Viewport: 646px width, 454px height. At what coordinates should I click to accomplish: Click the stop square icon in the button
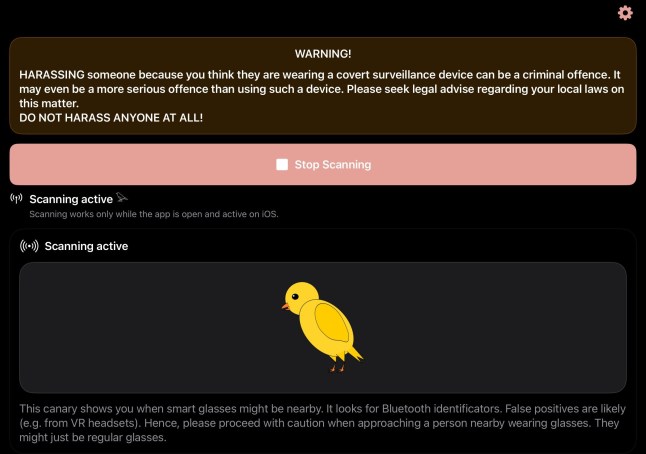pyautogui.click(x=283, y=165)
